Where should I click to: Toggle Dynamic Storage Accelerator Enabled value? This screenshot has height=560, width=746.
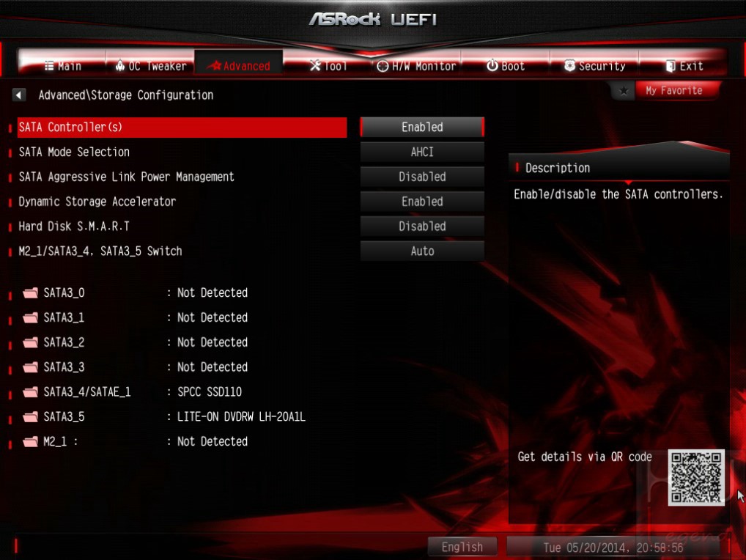tap(422, 202)
